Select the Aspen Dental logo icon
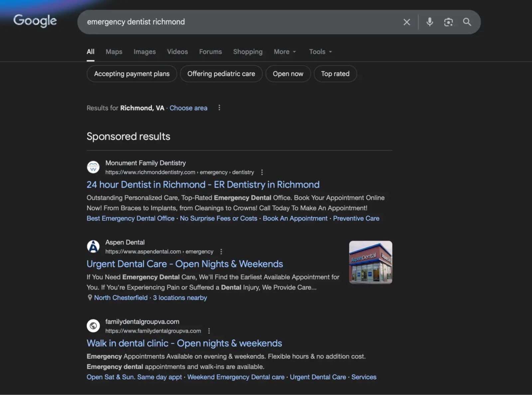Viewport: 532px width, 395px height. [x=93, y=246]
